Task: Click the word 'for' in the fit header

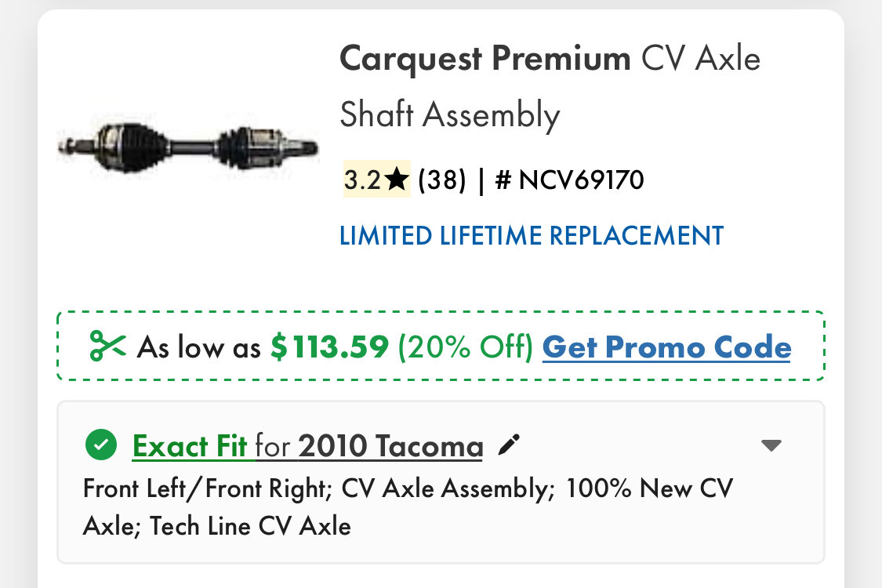Action: coord(273,446)
